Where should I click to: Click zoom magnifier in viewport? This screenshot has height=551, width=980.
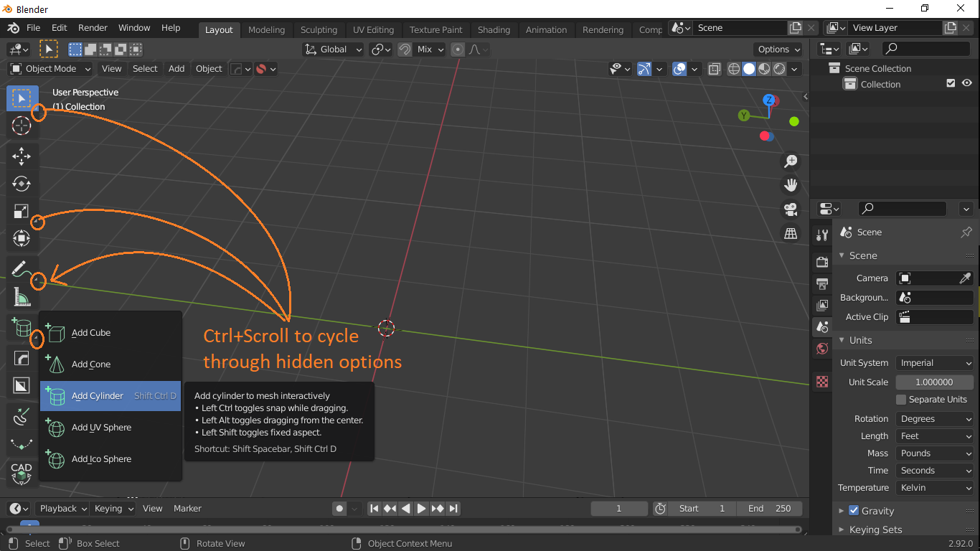click(x=791, y=161)
